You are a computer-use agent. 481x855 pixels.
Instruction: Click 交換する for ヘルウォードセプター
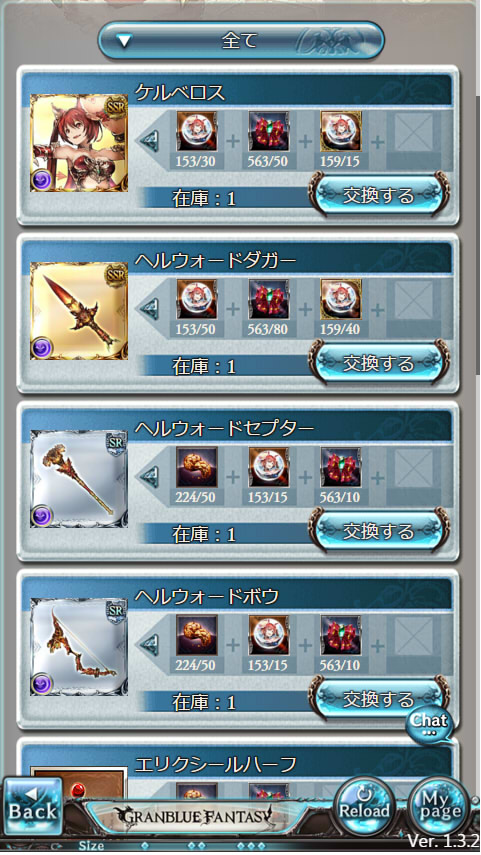pyautogui.click(x=380, y=531)
